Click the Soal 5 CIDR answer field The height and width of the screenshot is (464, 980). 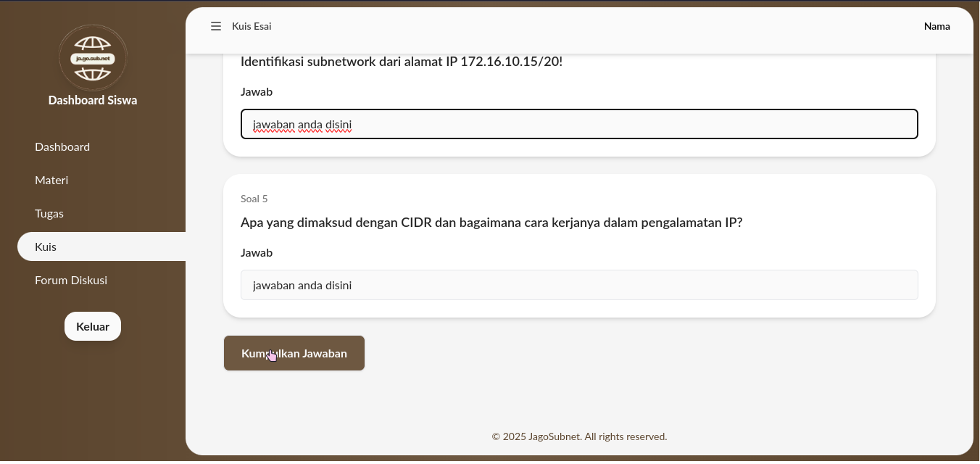click(x=579, y=285)
